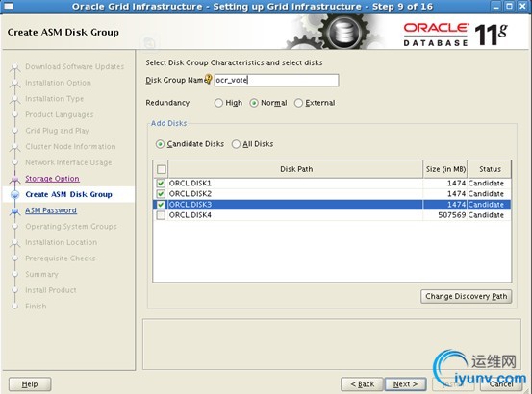
Task: Click the 507569 size value
Action: click(x=451, y=215)
